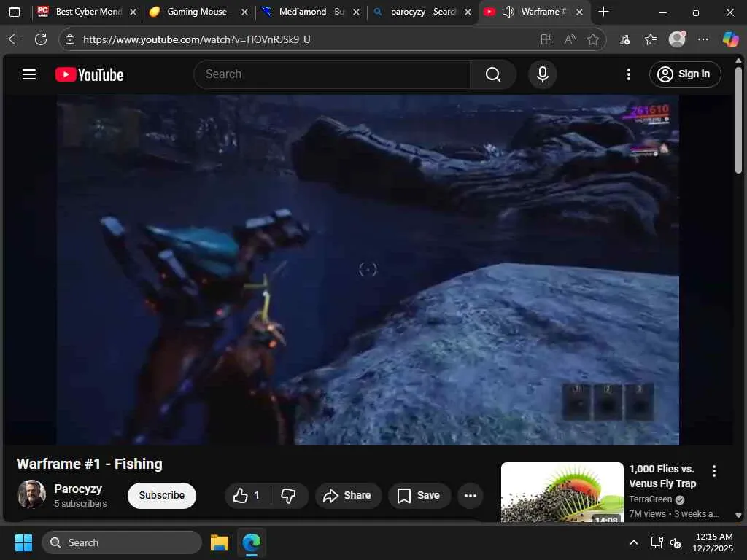Open Edge Settings and more menu
Image resolution: width=747 pixels, height=560 pixels.
coord(703,39)
